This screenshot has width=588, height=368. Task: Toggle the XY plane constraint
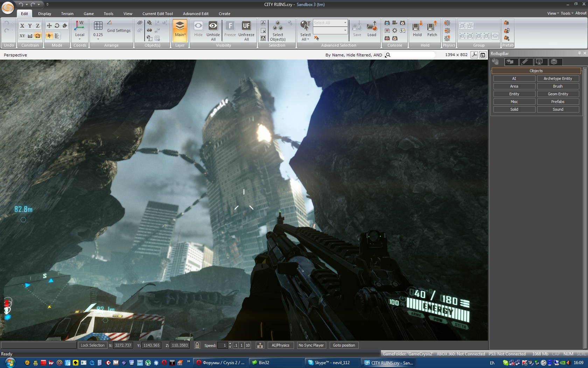[22, 36]
